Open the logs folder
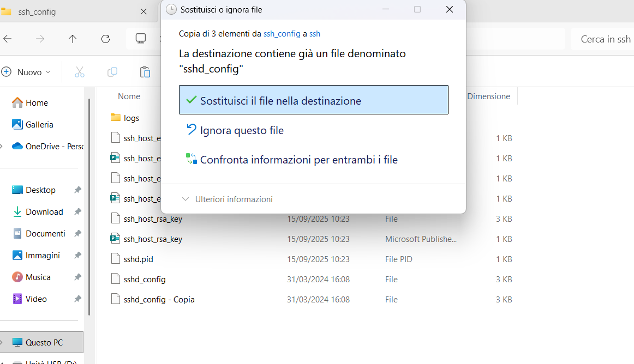The width and height of the screenshot is (634, 364). (x=131, y=118)
